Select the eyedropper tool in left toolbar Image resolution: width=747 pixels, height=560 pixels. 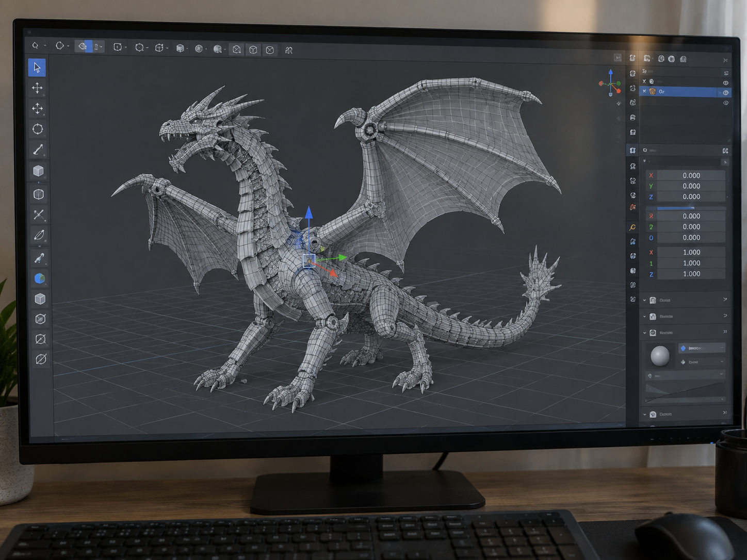click(39, 257)
